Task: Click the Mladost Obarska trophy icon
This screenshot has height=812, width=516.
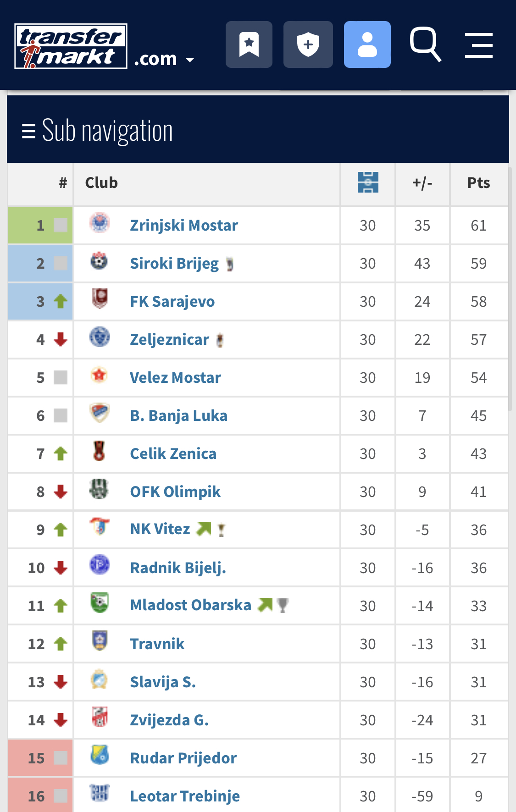Action: (x=283, y=605)
